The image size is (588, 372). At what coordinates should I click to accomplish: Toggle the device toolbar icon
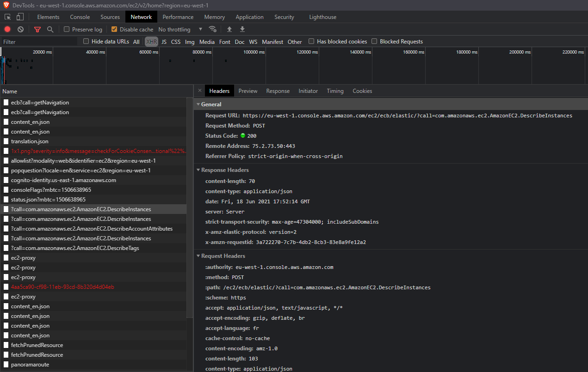[x=20, y=17]
